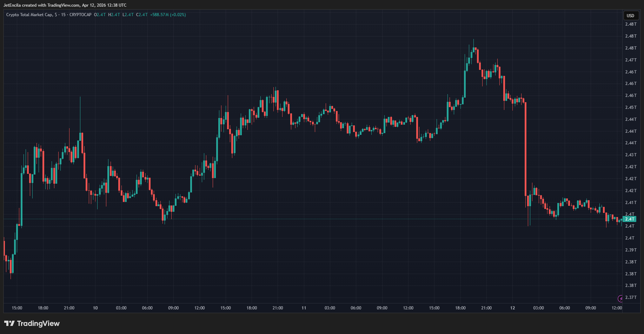
Task: Open the USD currency selector
Action: click(631, 15)
